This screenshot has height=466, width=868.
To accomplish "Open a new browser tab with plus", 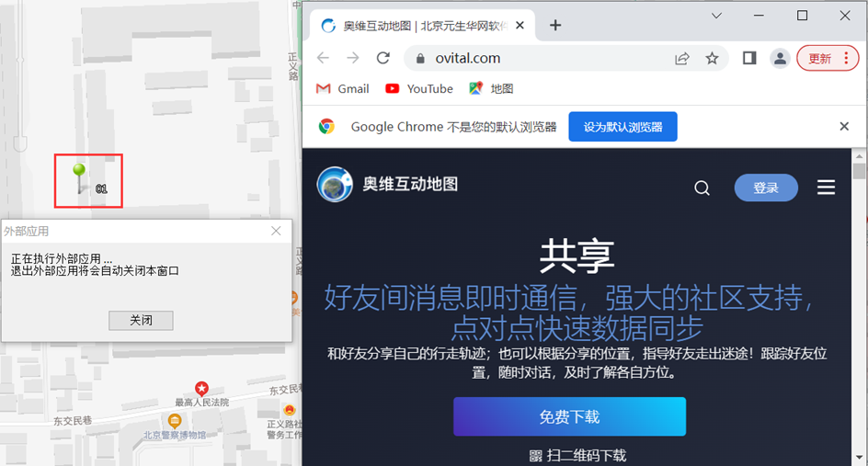I will click(x=555, y=25).
